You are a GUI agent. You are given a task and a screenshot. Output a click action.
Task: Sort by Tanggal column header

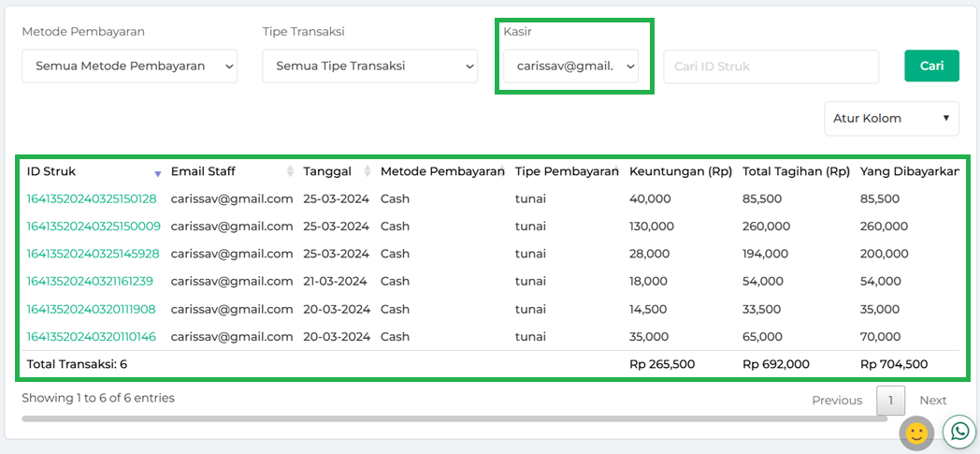[x=327, y=171]
